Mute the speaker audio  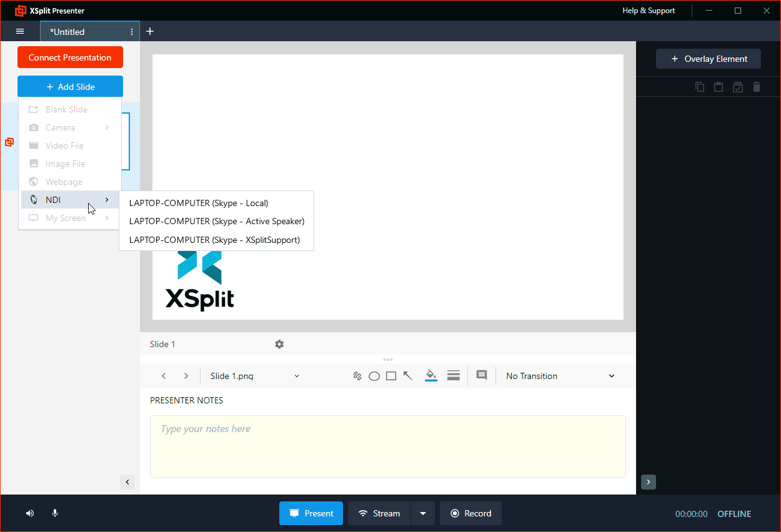(30, 513)
